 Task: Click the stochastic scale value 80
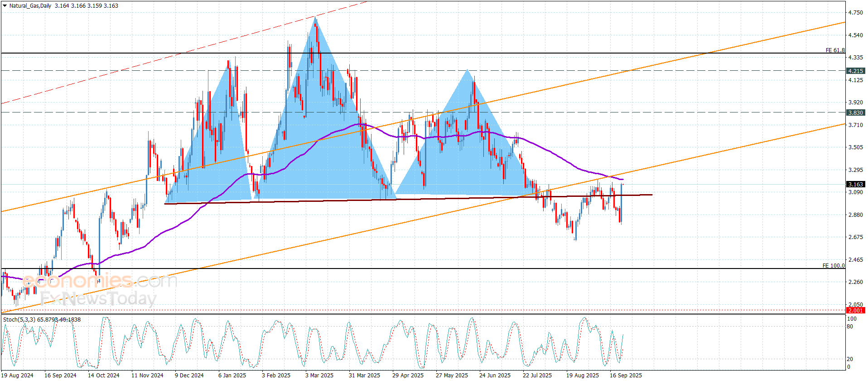click(x=850, y=327)
